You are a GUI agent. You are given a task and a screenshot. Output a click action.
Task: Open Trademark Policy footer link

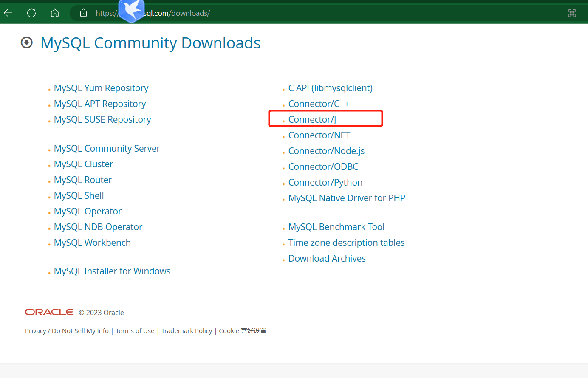[x=187, y=331]
